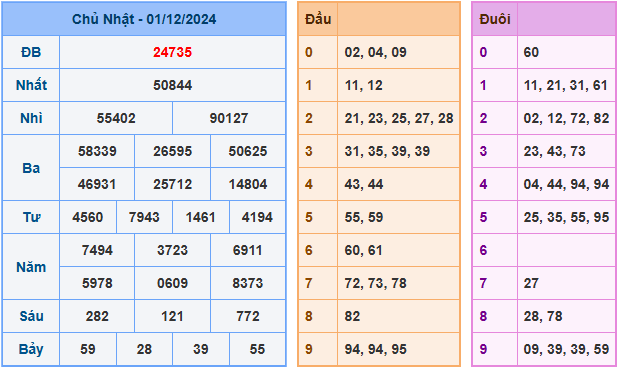Select seventh prize number 39 in Bảy row
The width and height of the screenshot is (617, 367).
coord(201,350)
